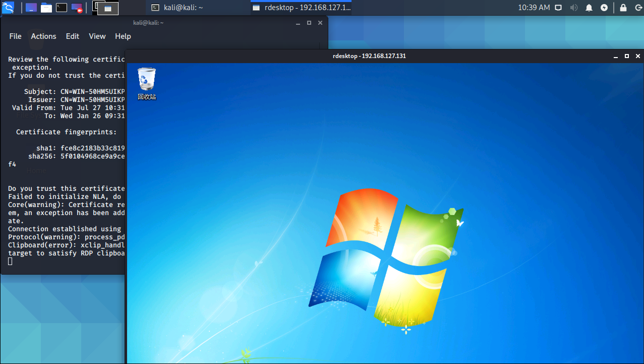Click the 'Review the following certific' line
This screenshot has height=364, width=644.
(66, 59)
